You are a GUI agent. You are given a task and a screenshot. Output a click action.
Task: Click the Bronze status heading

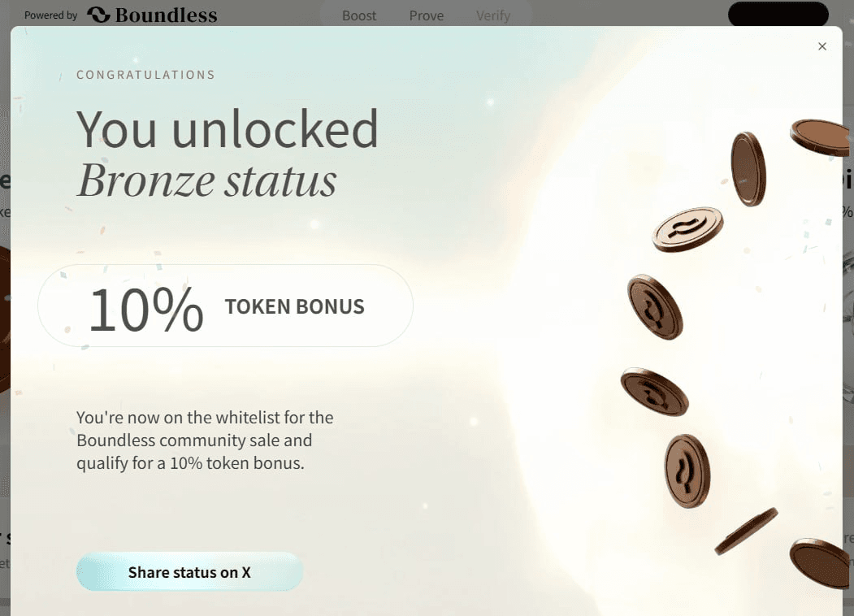coord(206,181)
